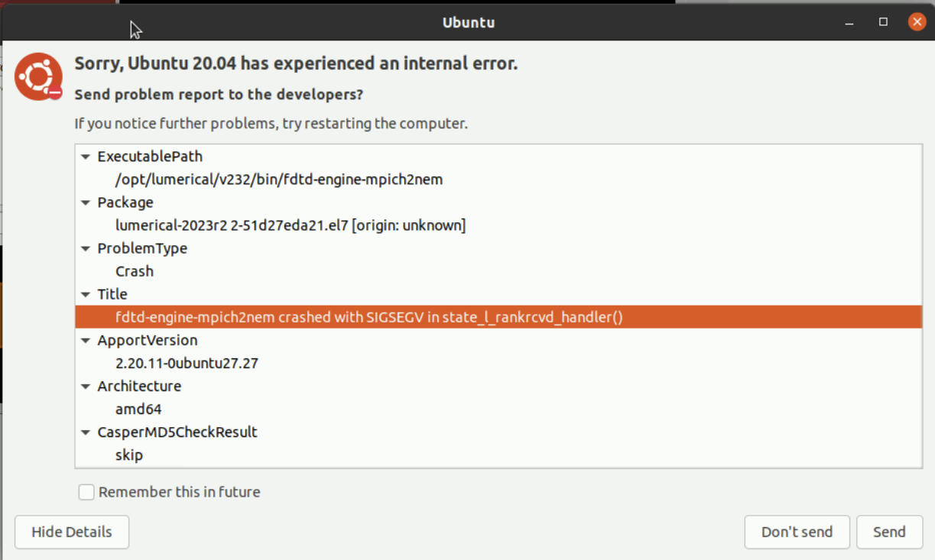This screenshot has height=560, width=935.
Task: Collapse the Architecture disclosure triangle
Action: click(x=86, y=386)
